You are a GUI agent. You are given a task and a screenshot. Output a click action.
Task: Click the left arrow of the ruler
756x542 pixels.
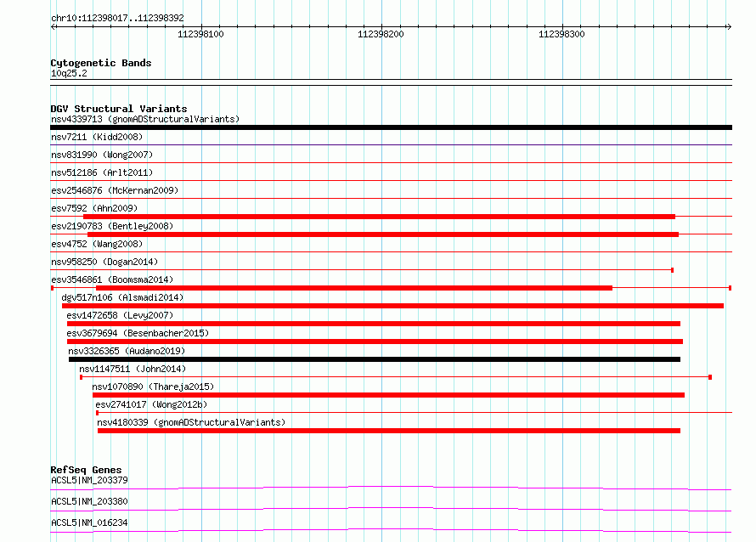[54, 26]
